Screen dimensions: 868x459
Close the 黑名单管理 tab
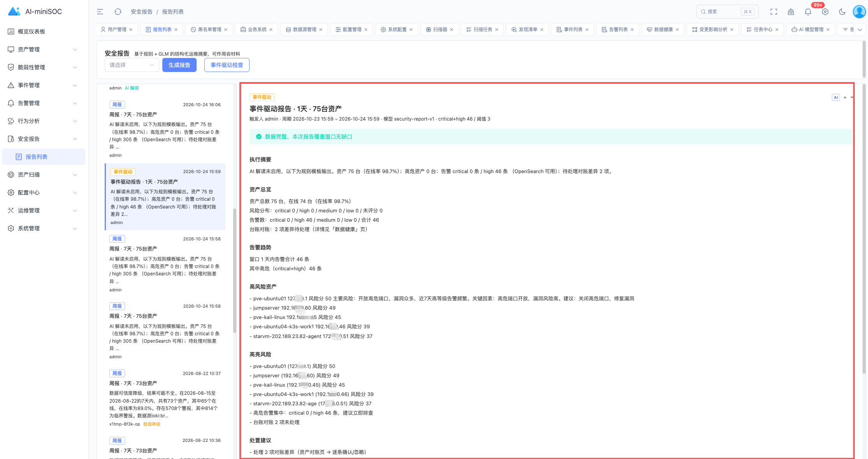pos(226,30)
